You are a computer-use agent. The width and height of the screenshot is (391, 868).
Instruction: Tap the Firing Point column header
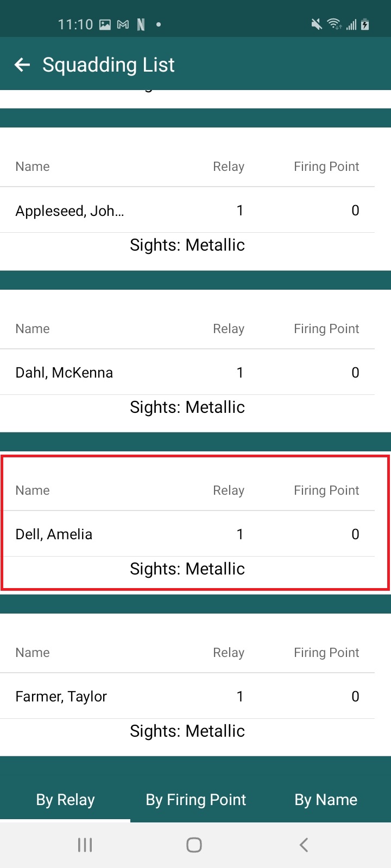point(326,490)
